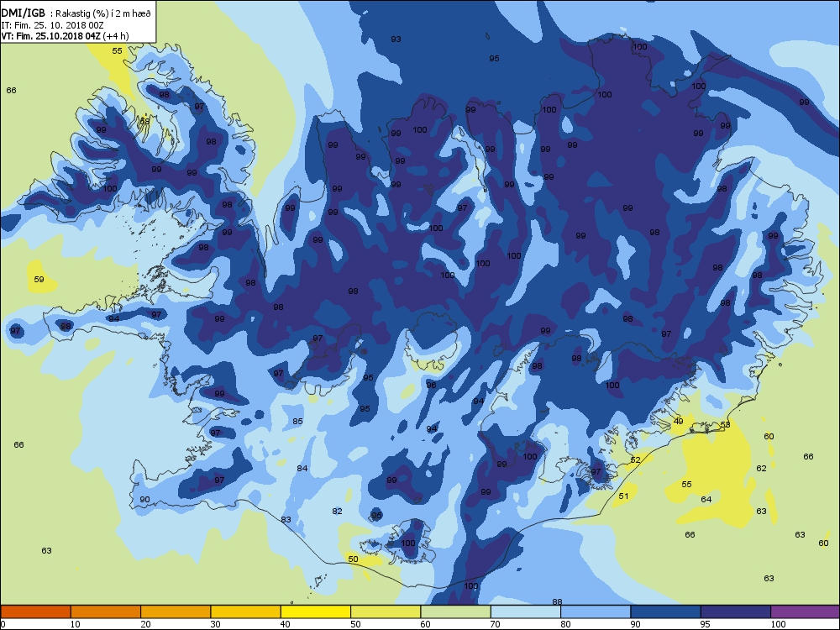Click the dark navy 95–100 legend swatch

736,612
